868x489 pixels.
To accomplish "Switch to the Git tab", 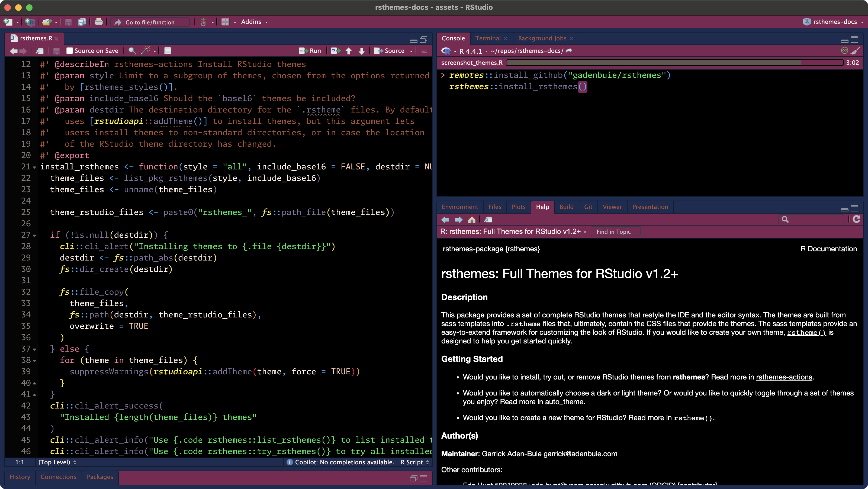I will click(x=588, y=207).
